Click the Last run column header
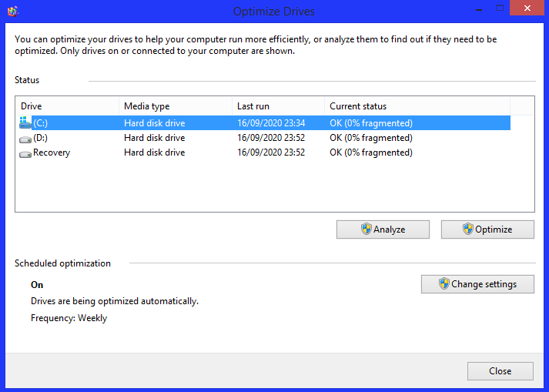Image resolution: width=549 pixels, height=392 pixels. (x=277, y=106)
